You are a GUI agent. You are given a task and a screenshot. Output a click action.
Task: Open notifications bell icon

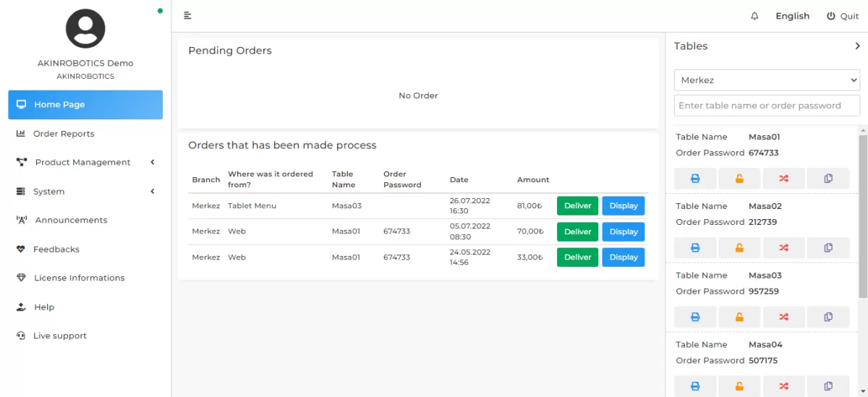click(x=754, y=16)
